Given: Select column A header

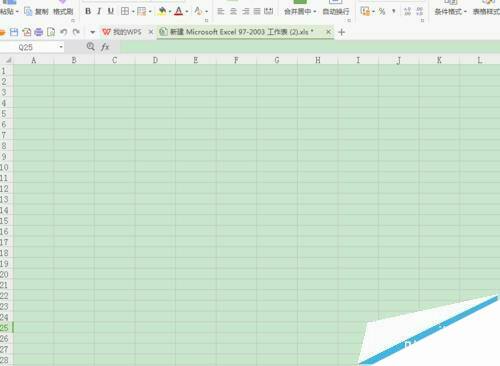Looking at the screenshot, I should [x=33, y=60].
